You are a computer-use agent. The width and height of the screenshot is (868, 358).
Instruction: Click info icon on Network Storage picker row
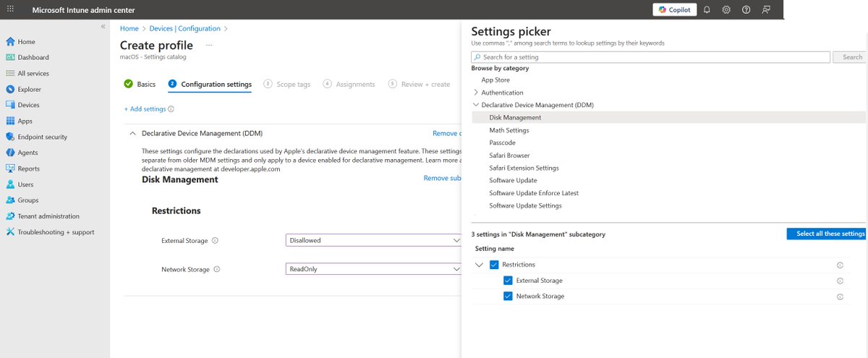pyautogui.click(x=841, y=297)
